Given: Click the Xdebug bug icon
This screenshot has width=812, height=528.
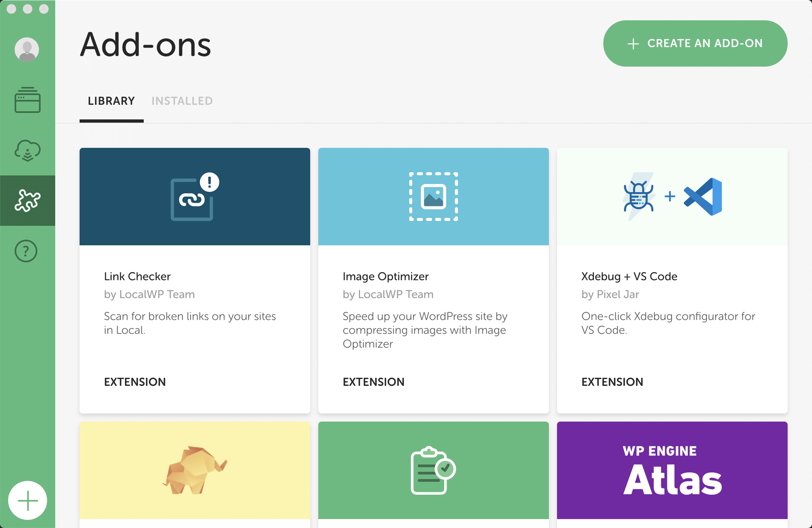Looking at the screenshot, I should coord(638,197).
